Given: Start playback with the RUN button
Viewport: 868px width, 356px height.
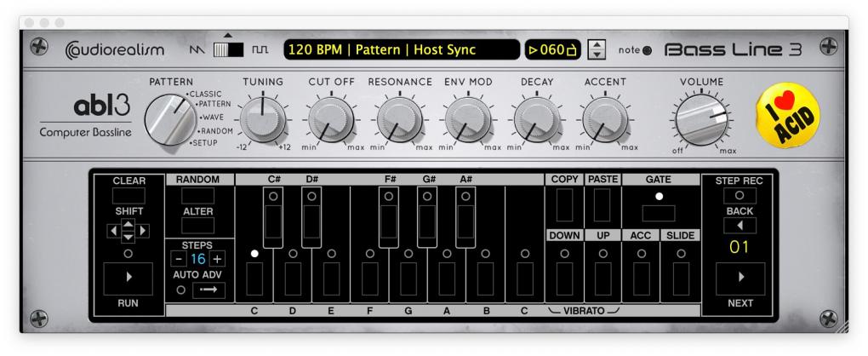Looking at the screenshot, I should 128,278.
